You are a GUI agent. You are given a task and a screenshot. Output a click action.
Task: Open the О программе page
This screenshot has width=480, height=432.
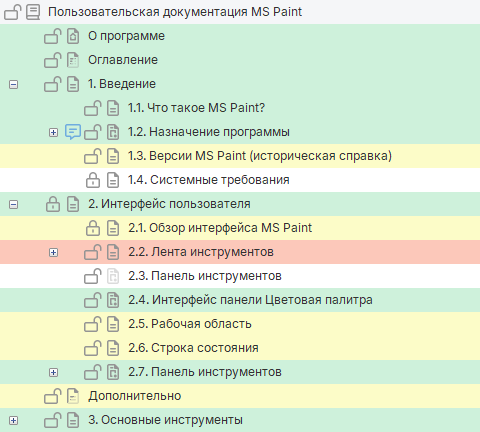pos(126,36)
